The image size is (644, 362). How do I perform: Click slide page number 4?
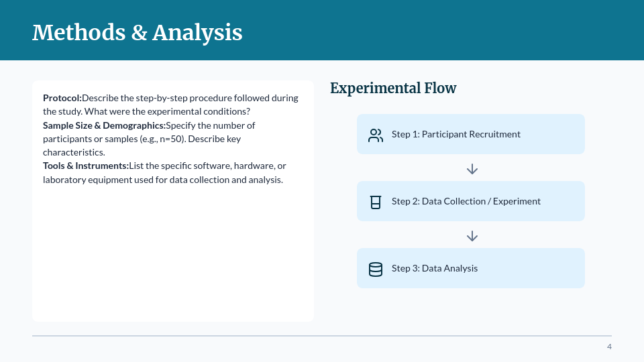click(609, 347)
